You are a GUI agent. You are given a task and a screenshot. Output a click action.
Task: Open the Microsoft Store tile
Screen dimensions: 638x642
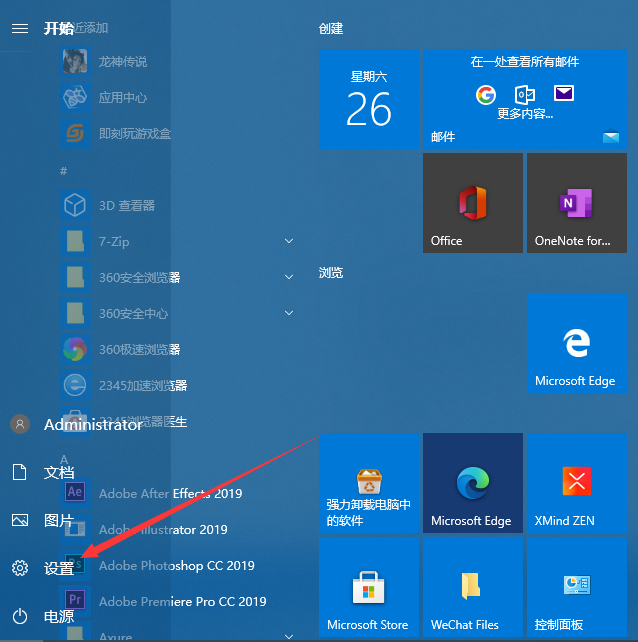[368, 586]
